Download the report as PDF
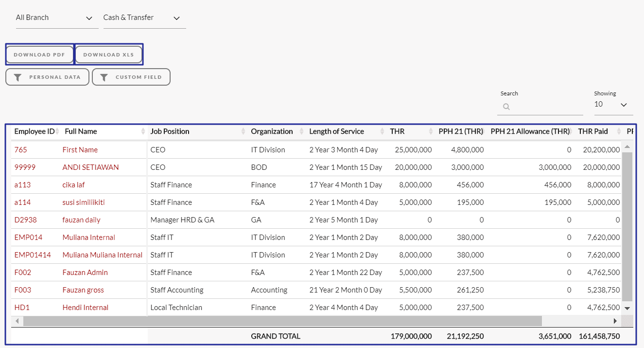The width and height of the screenshot is (644, 348). tap(39, 55)
